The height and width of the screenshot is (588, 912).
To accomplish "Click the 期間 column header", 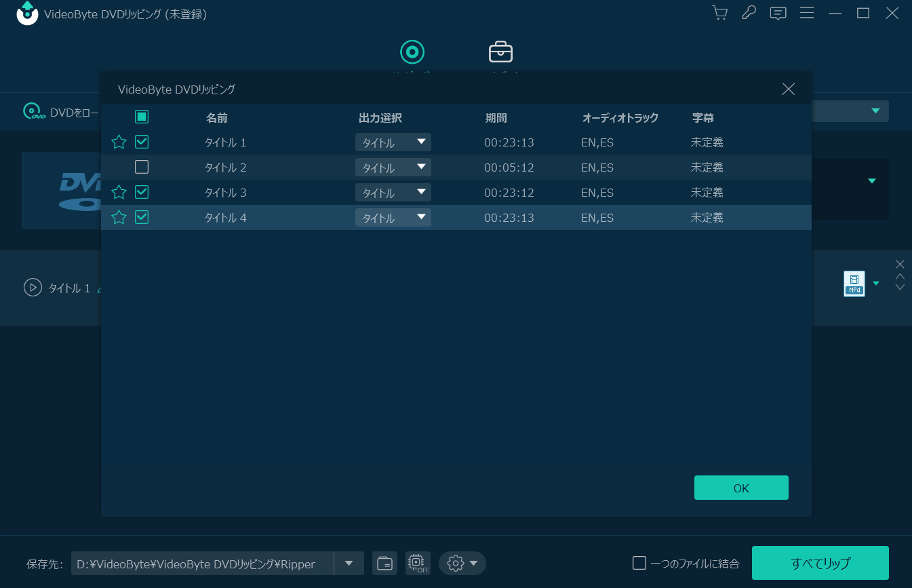I will (x=496, y=117).
